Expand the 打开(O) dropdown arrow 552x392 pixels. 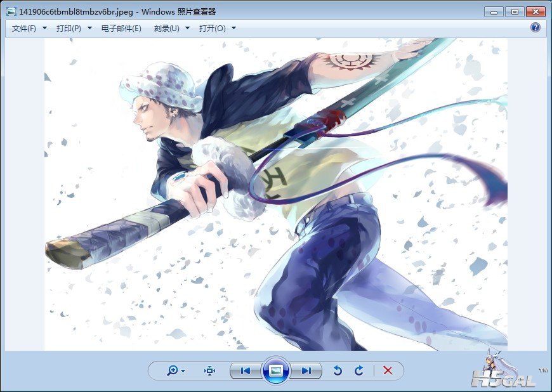coord(233,28)
